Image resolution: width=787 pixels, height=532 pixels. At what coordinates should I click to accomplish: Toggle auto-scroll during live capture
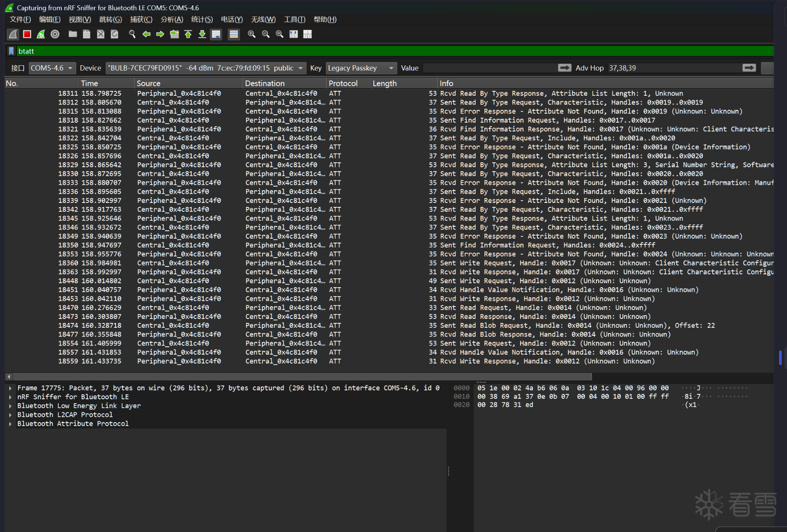click(216, 34)
